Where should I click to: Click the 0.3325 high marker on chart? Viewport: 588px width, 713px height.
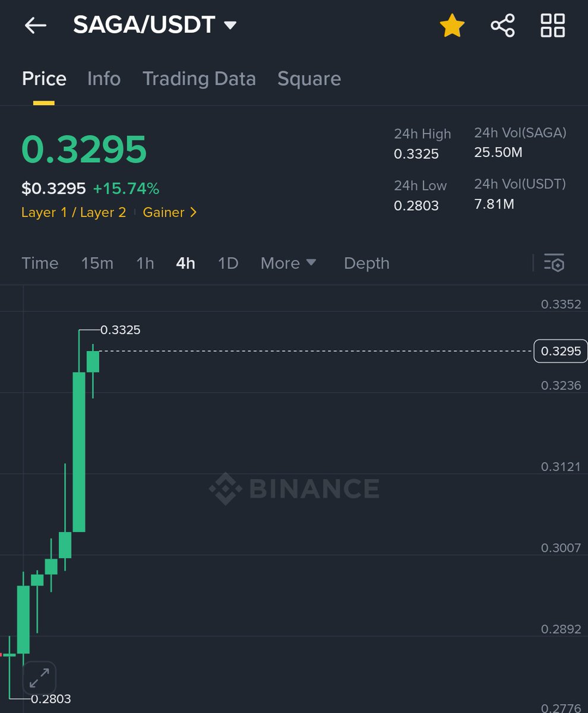[x=121, y=330]
